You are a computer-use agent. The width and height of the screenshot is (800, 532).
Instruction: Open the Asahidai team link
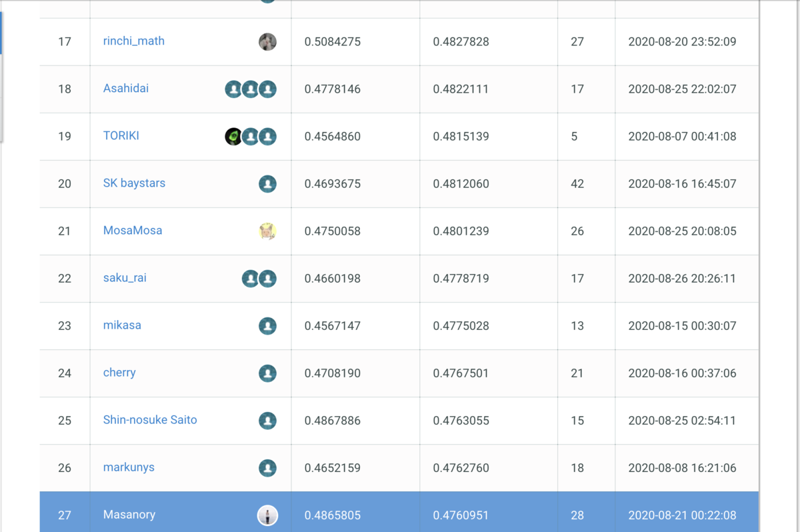126,88
